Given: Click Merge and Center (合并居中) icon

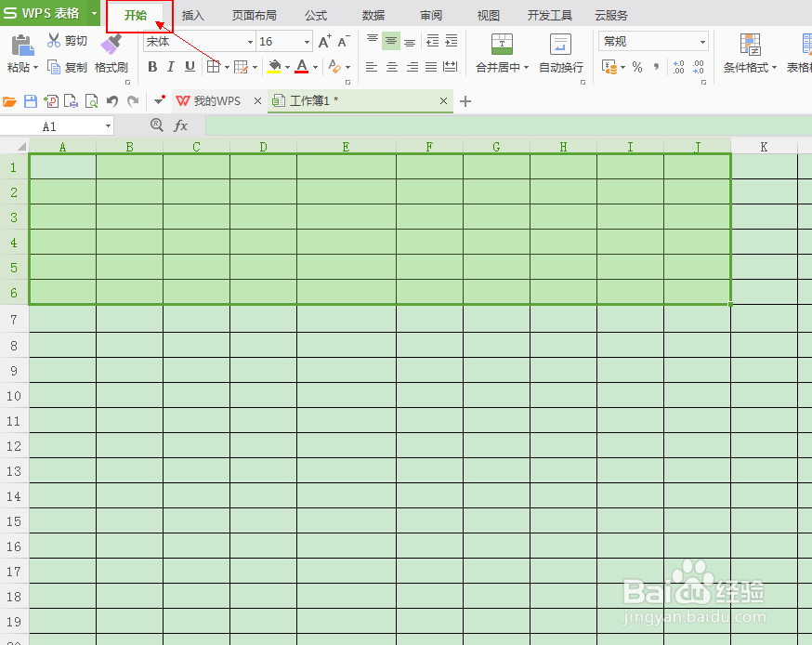Looking at the screenshot, I should tap(502, 45).
